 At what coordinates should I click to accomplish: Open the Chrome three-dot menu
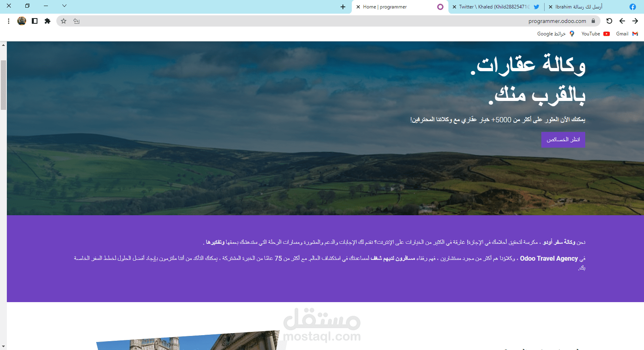(8, 21)
